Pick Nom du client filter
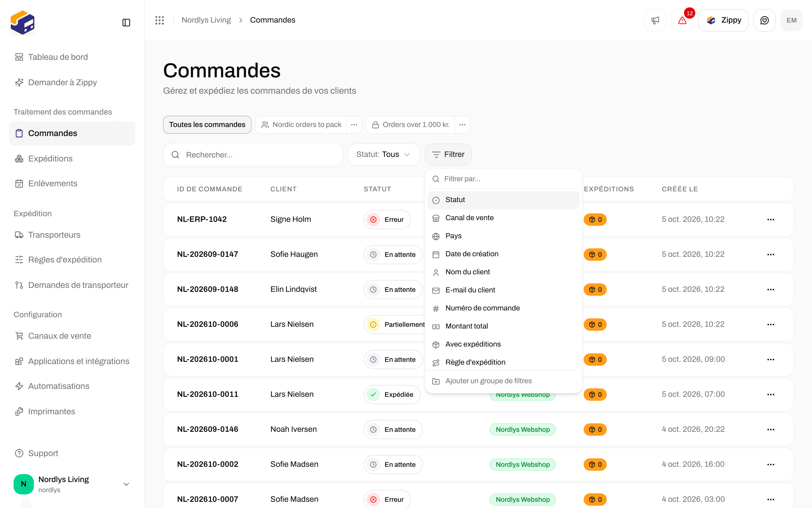The width and height of the screenshot is (812, 508). tap(503, 272)
